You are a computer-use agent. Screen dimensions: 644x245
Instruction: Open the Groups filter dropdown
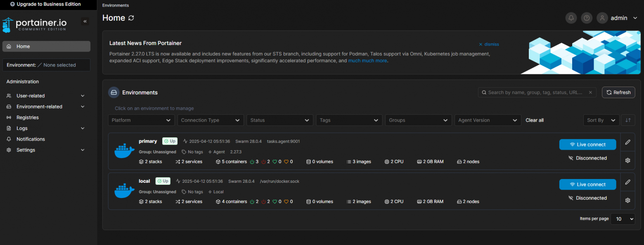click(418, 120)
